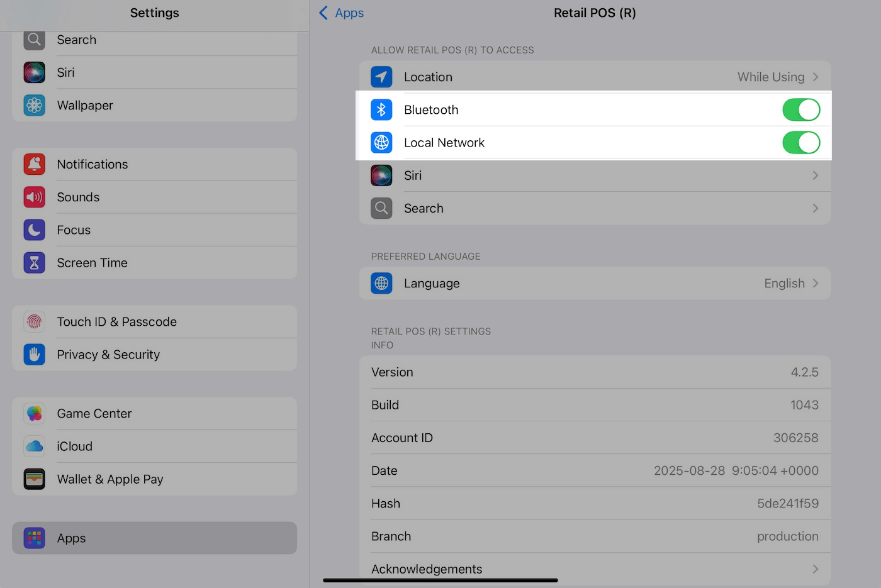Select the Screen Time hourglass icon
The image size is (881, 588).
click(x=34, y=262)
